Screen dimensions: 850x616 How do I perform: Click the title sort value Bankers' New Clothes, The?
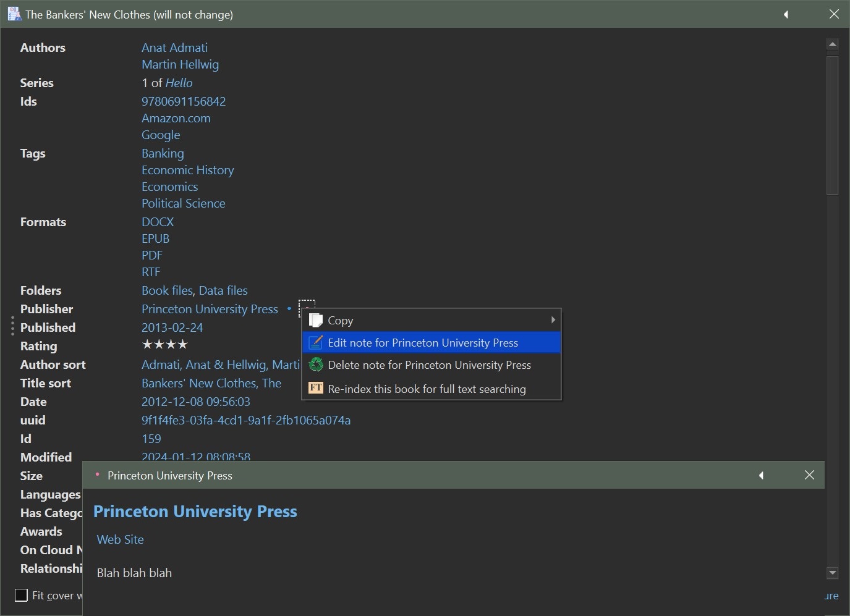click(211, 383)
